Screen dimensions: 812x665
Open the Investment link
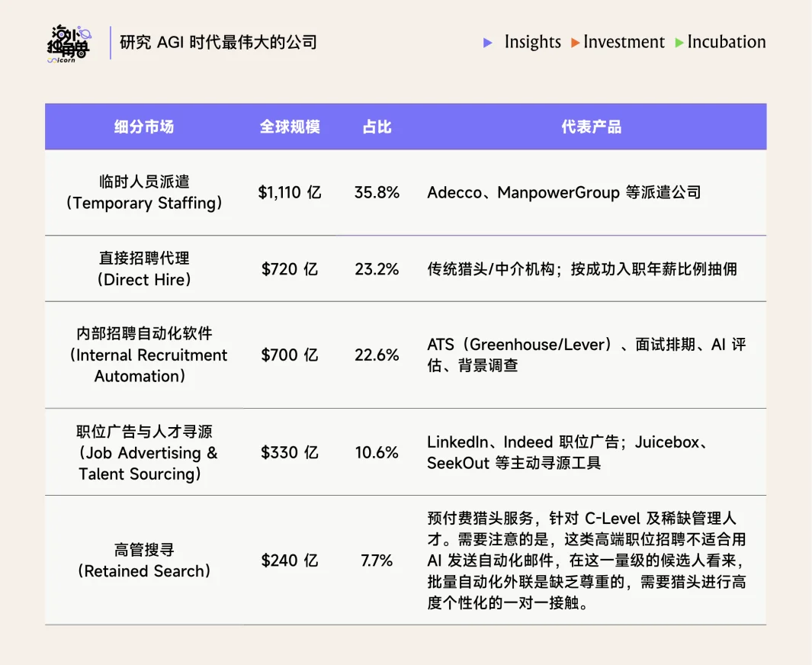click(x=624, y=43)
